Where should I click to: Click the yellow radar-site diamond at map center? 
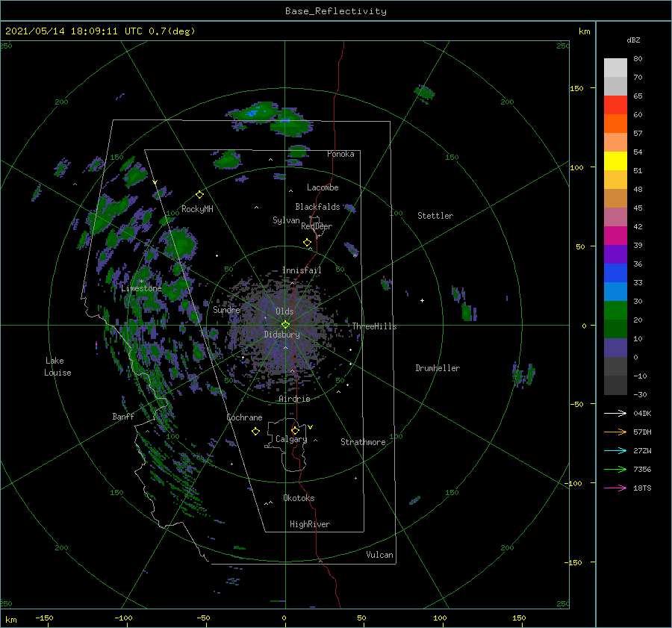tap(285, 325)
